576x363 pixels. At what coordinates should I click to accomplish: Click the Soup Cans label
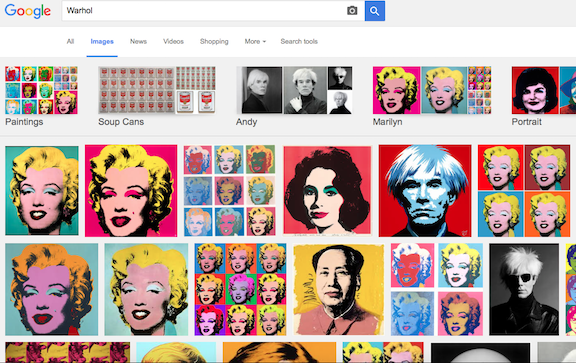coord(121,122)
